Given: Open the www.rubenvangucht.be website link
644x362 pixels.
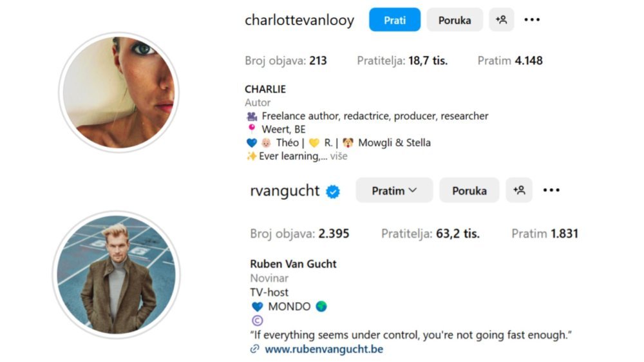Looking at the screenshot, I should click(x=324, y=349).
